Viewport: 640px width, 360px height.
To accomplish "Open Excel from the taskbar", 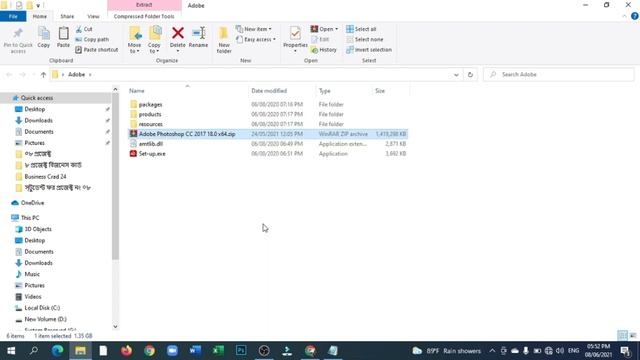I will 218,351.
